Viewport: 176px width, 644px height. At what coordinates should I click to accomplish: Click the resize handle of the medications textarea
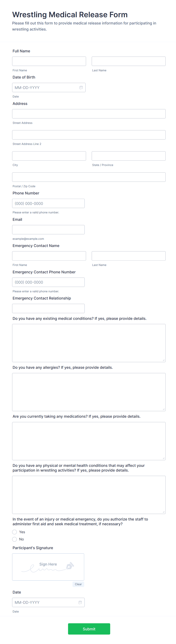click(x=164, y=458)
